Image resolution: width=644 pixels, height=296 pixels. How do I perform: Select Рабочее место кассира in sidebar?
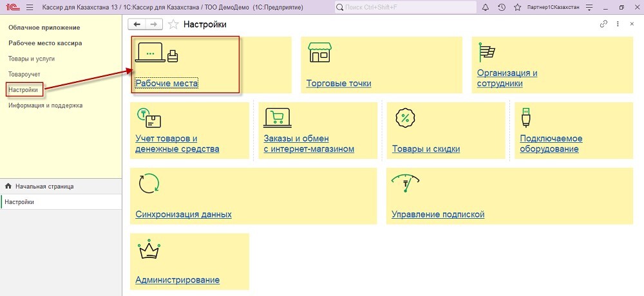(x=45, y=43)
